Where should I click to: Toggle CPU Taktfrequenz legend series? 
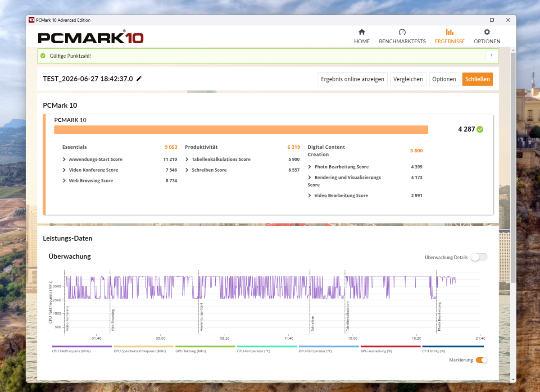[x=82, y=349]
